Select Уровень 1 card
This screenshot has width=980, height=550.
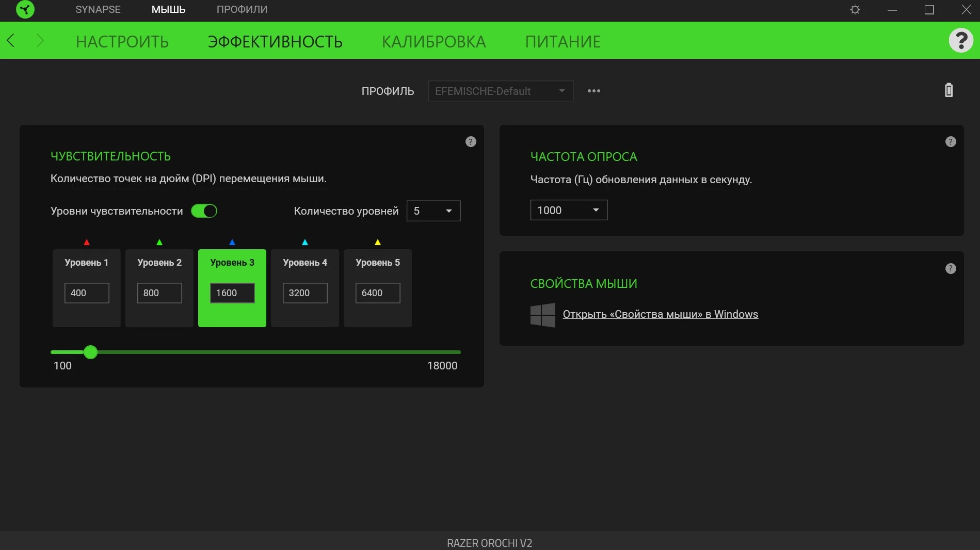[87, 288]
